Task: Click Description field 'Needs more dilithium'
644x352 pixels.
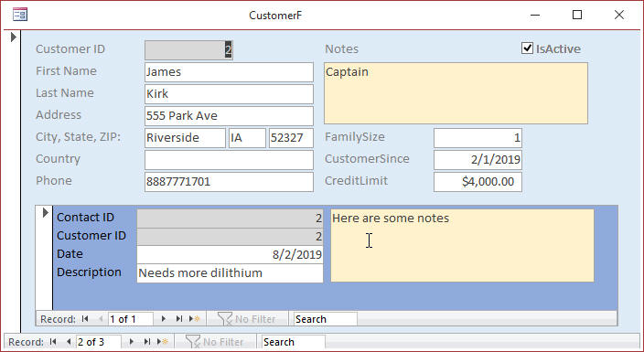Action: pos(230,273)
